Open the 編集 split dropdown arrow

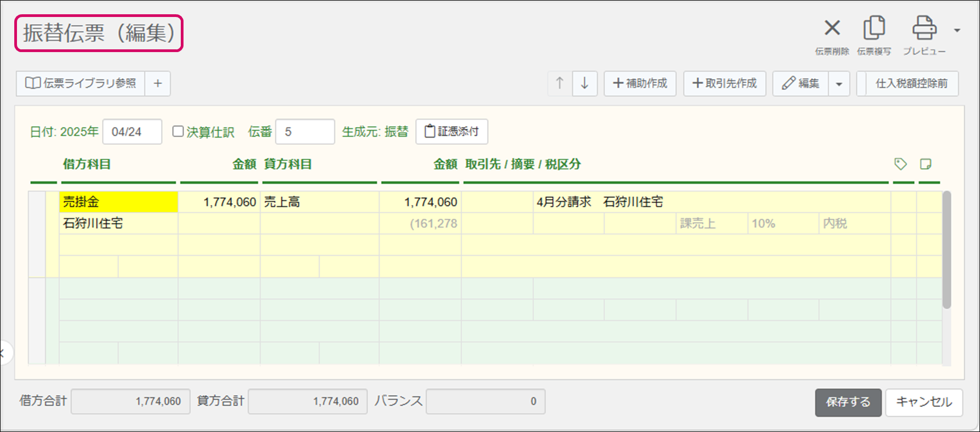839,84
